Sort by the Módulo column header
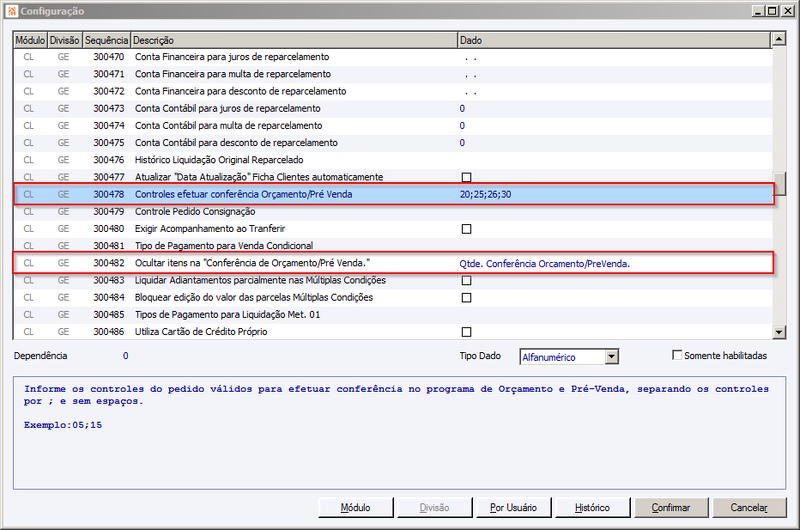This screenshot has height=530, width=800. coord(30,40)
